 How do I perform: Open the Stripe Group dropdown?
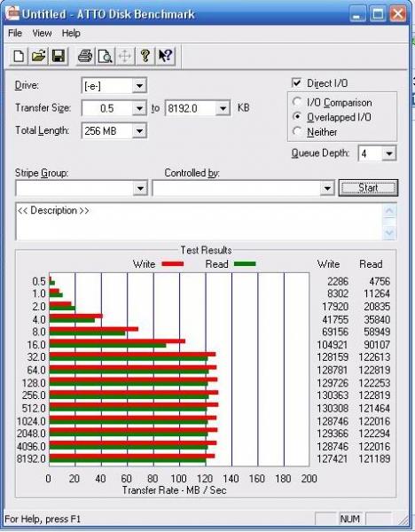(140, 188)
